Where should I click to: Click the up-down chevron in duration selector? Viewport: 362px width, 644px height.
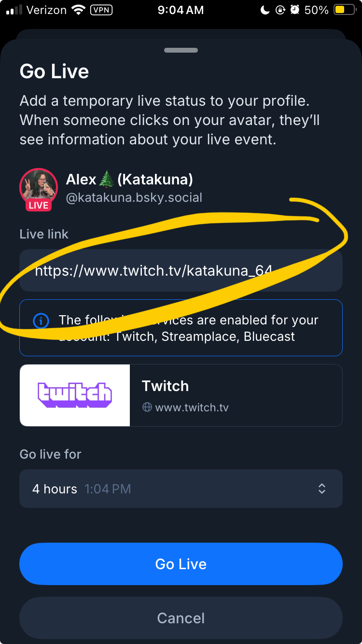[322, 489]
